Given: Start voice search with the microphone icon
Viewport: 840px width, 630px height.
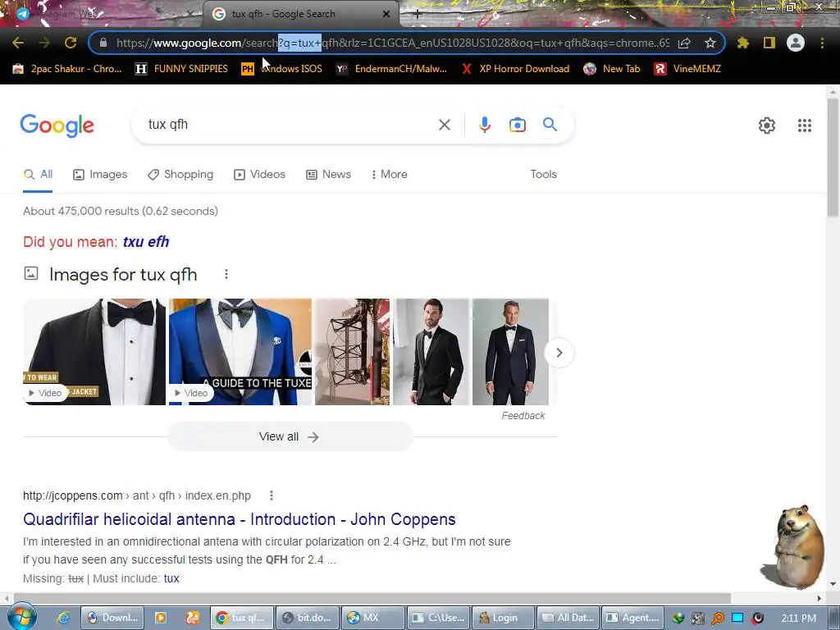Looking at the screenshot, I should 484,125.
